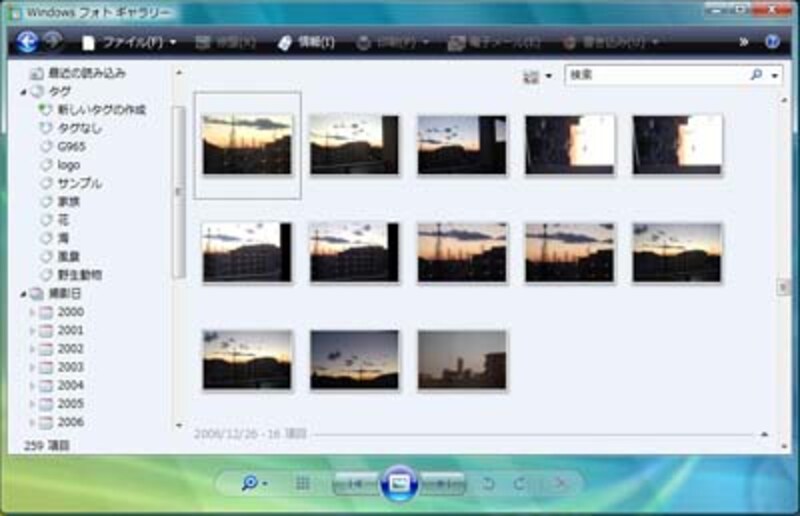Expand the 2000 year node

tap(32, 312)
